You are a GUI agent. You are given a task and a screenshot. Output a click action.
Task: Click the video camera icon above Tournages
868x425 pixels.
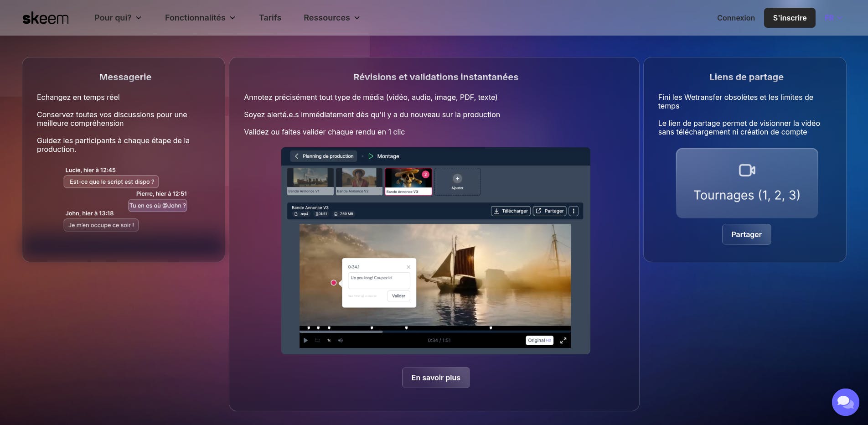point(747,170)
